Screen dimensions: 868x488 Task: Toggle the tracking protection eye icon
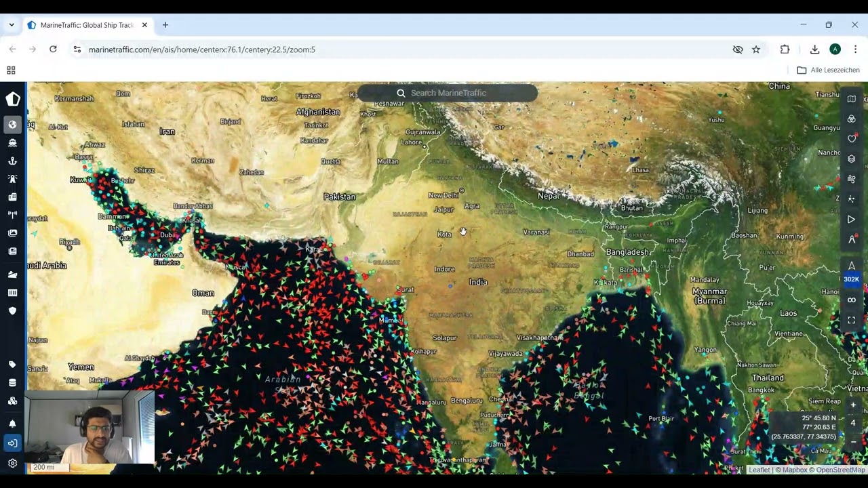(x=738, y=49)
